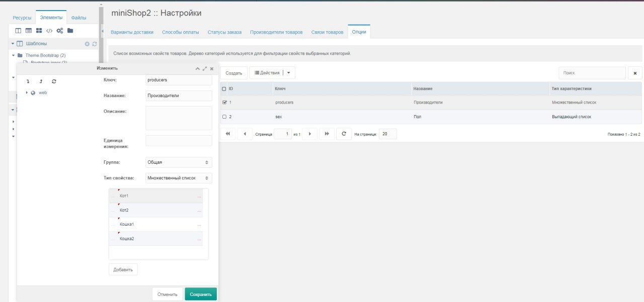Click the Единица измерения input field

[179, 141]
